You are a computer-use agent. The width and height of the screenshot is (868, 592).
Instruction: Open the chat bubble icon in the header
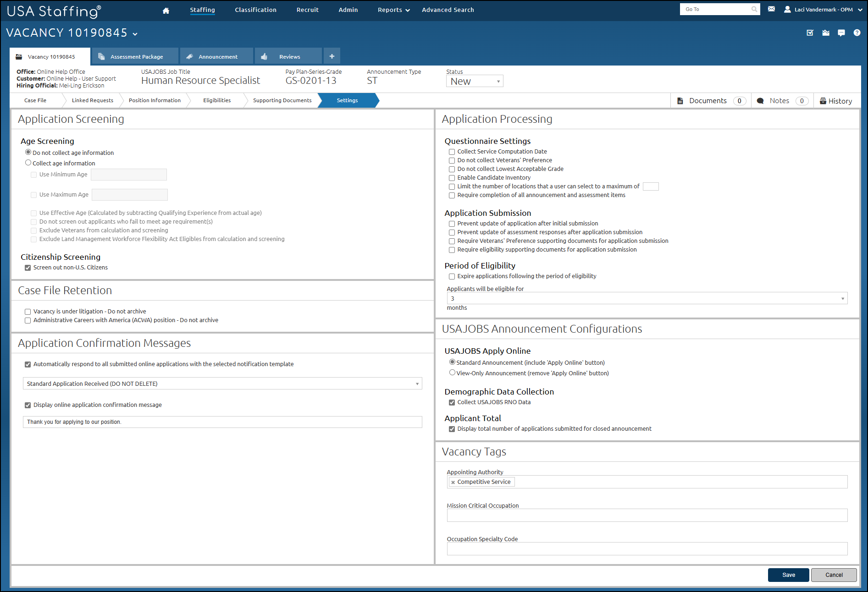841,33
